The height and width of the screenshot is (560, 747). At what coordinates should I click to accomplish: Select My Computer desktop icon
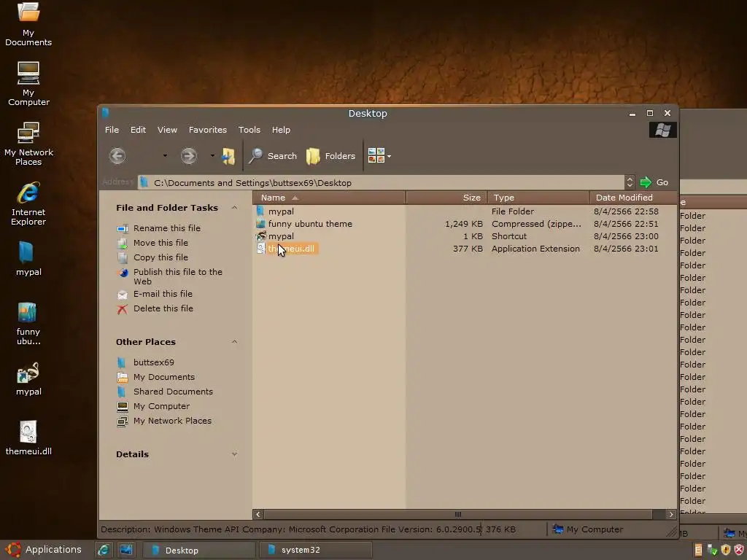click(x=28, y=84)
